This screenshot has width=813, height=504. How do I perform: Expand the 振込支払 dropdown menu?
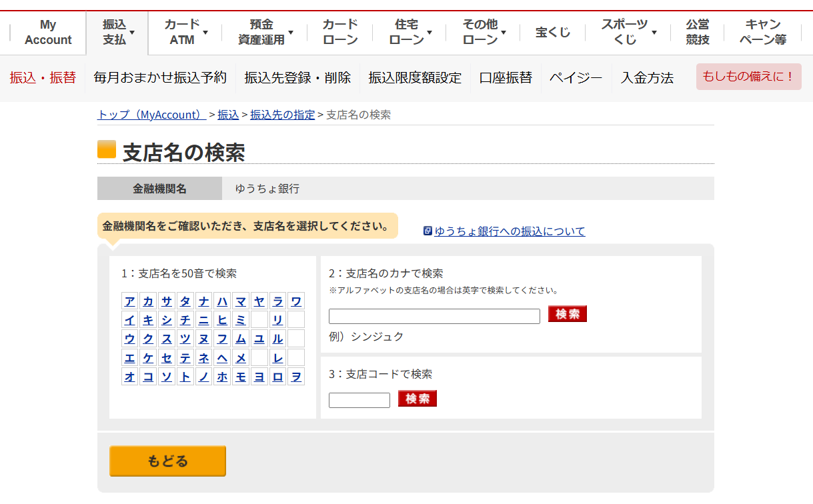[117, 32]
